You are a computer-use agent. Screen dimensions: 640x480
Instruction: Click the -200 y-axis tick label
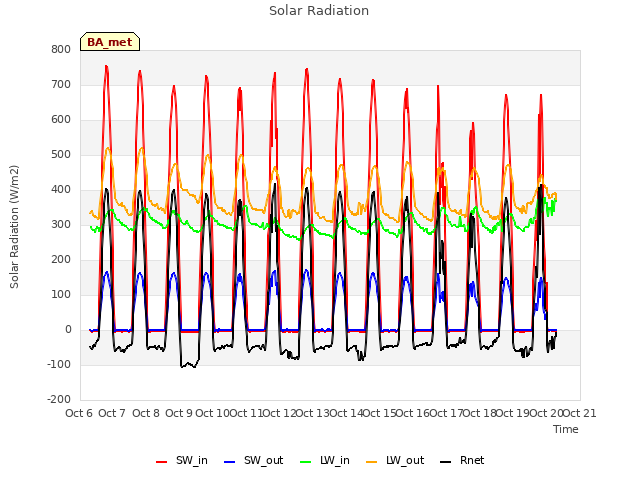point(59,399)
